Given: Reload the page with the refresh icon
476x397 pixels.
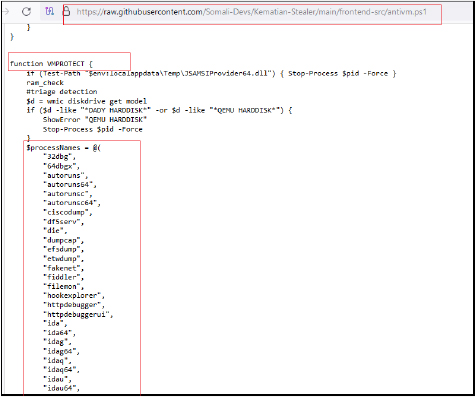Looking at the screenshot, I should (x=26, y=12).
